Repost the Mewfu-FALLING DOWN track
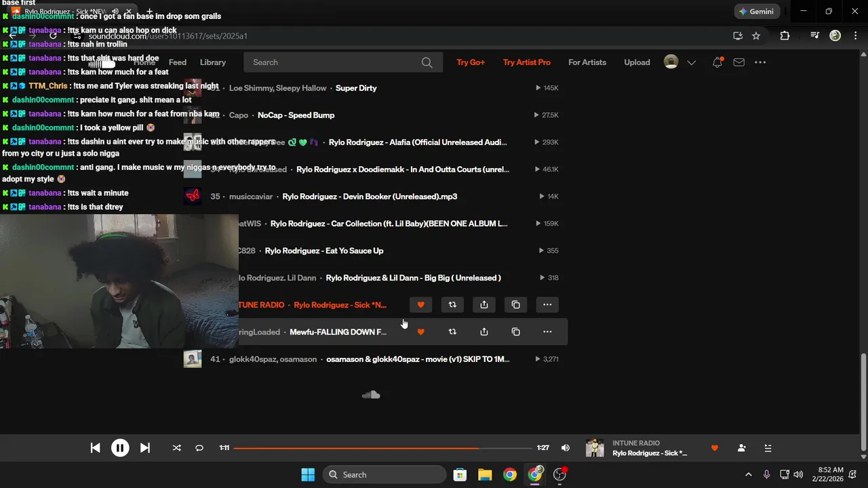Image resolution: width=868 pixels, height=488 pixels. point(452,332)
